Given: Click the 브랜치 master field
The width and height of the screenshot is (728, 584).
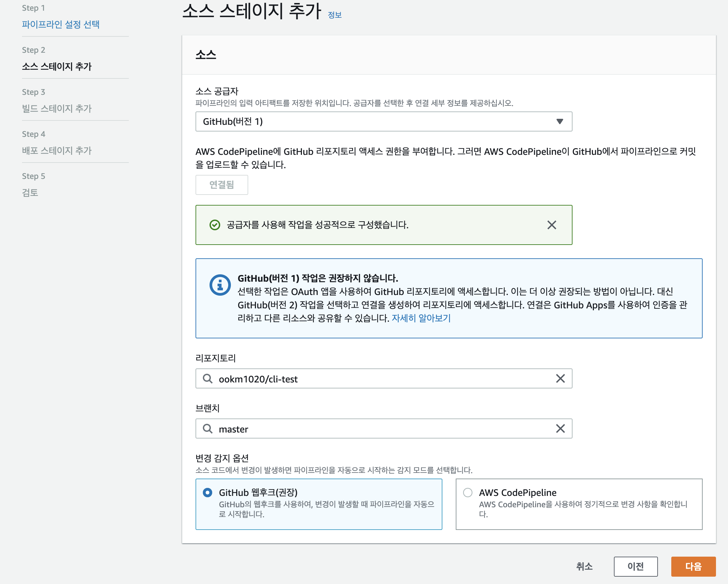Looking at the screenshot, I should (384, 428).
